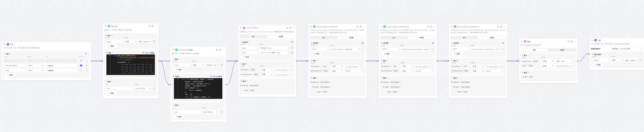Remove the item2 batch parameter in card_description

pyautogui.click(x=292, y=53)
